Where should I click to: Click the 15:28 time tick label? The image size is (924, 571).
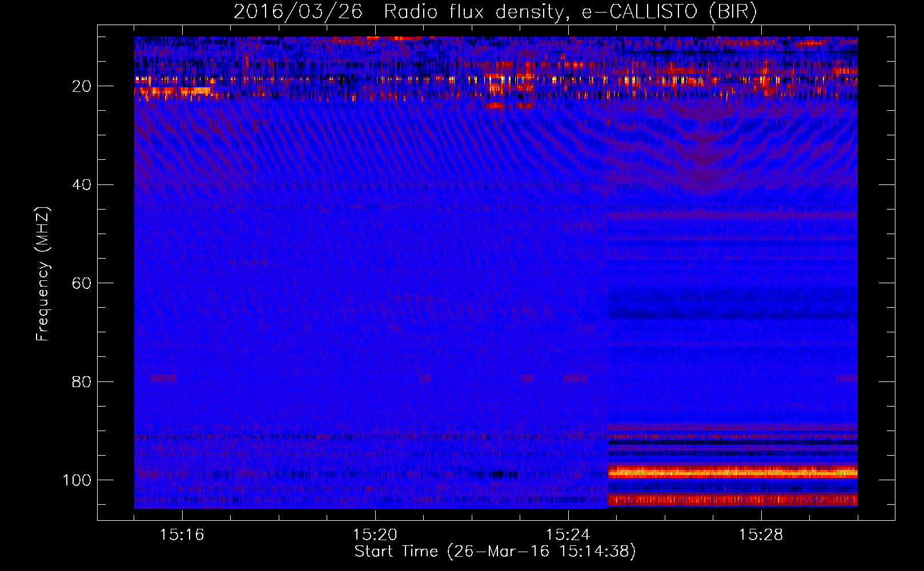pos(761,535)
